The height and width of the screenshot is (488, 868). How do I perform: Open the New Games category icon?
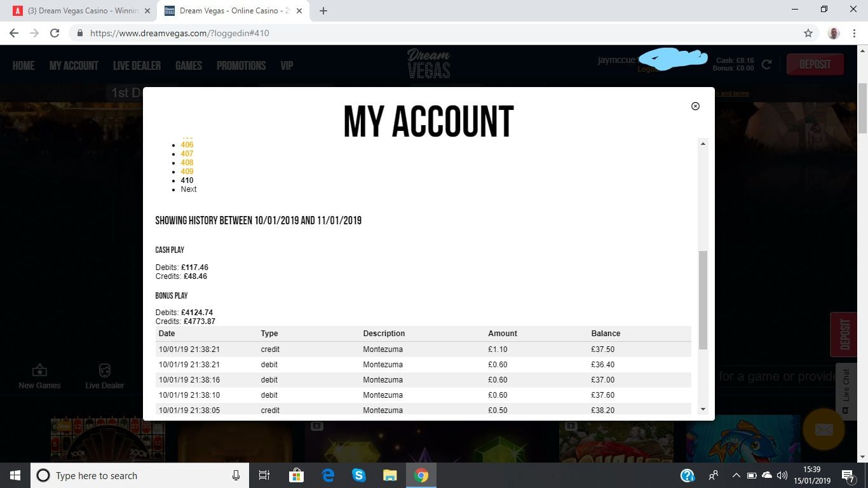39,376
